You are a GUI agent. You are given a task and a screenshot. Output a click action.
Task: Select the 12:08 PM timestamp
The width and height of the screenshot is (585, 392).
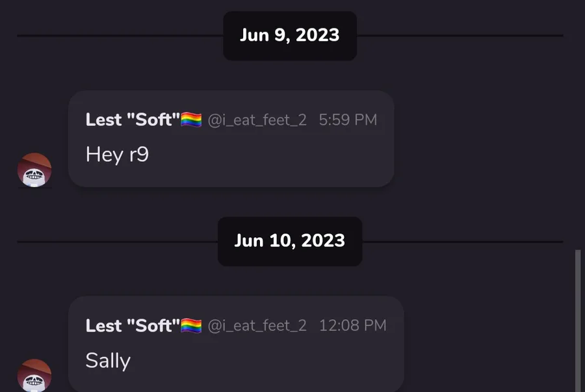coord(352,325)
